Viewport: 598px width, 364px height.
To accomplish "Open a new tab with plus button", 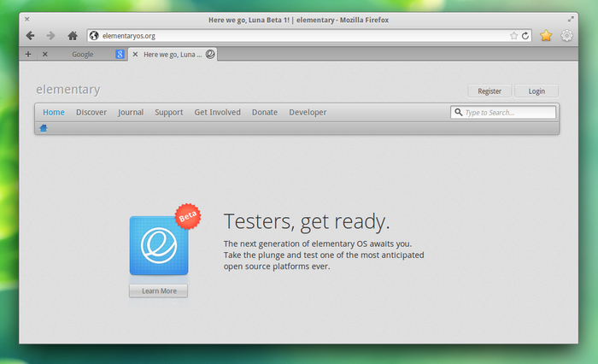I will tap(28, 54).
